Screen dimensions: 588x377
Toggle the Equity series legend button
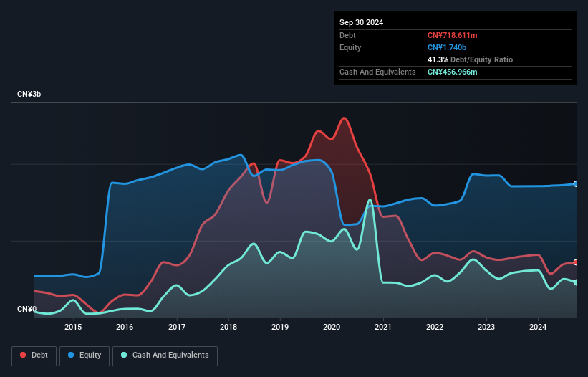(x=85, y=355)
